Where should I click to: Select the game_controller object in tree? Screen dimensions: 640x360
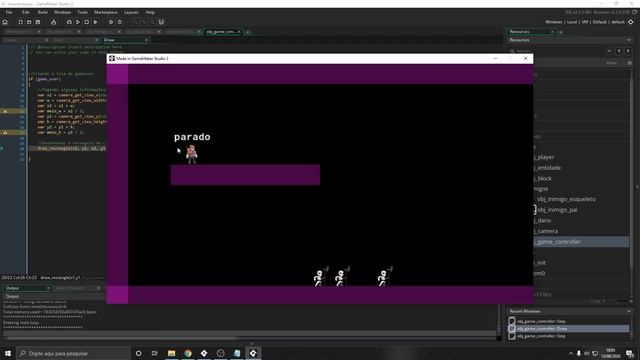581,242
